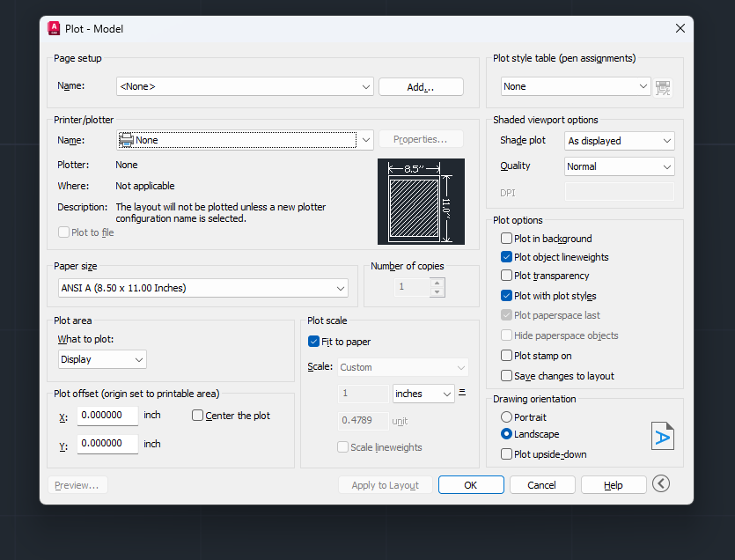Enable Plot transparency
735x560 pixels.
click(506, 276)
